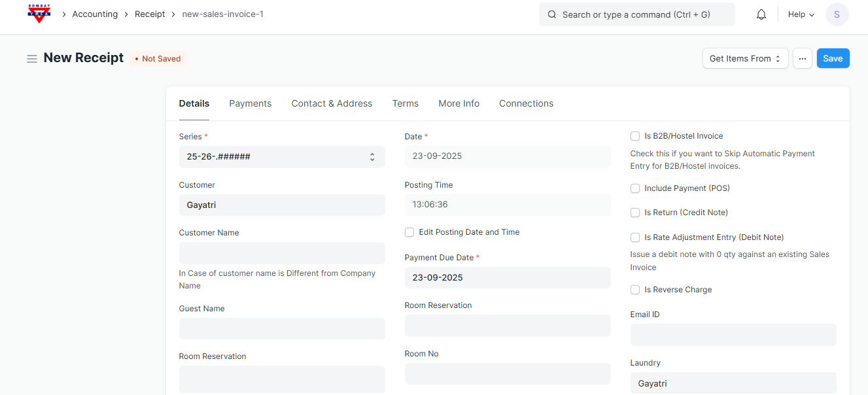Open the three-dots more actions menu
Viewport: 868px width, 395px height.
pos(802,58)
